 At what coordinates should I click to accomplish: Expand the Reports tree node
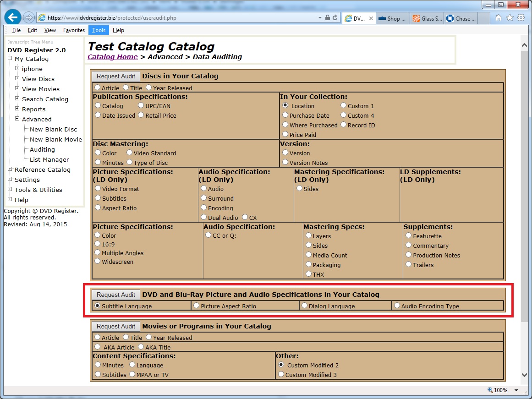(17, 109)
